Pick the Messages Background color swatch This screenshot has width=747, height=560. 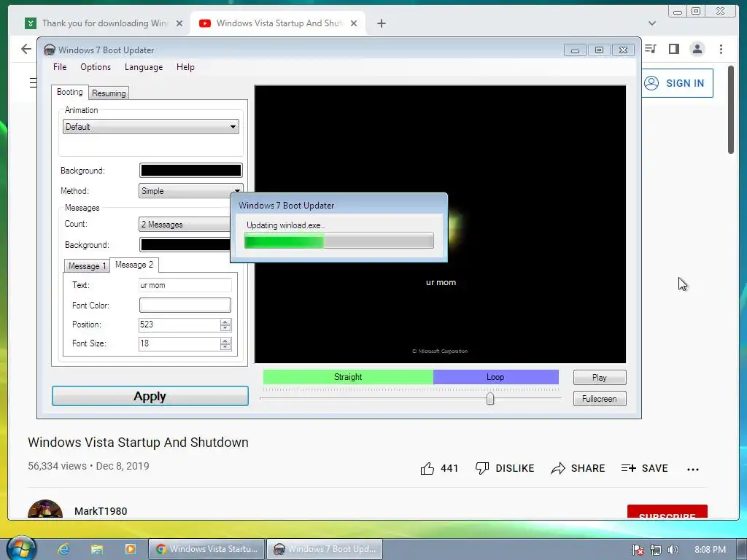pos(185,245)
